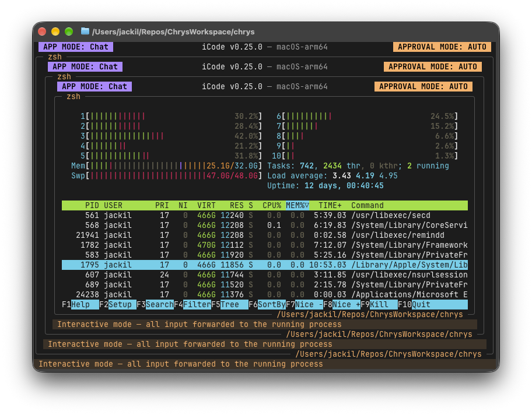The image size is (532, 415).
Task: Click F8 Nice + to raise niceness
Action: point(342,304)
